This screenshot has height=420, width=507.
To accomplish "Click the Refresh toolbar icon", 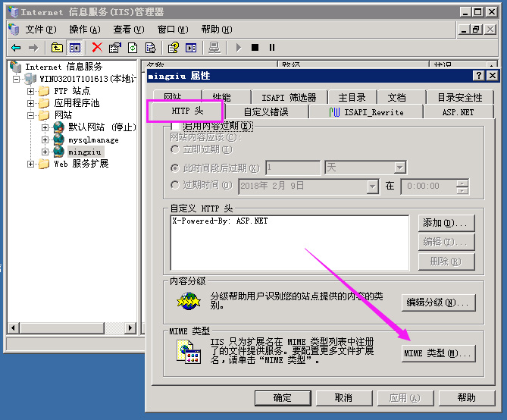I will tap(133, 48).
